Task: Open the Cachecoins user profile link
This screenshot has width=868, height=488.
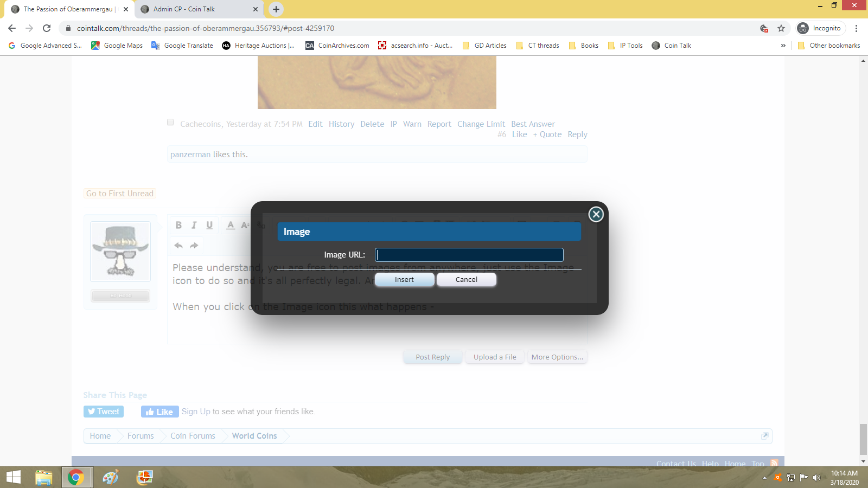Action: pyautogui.click(x=201, y=124)
